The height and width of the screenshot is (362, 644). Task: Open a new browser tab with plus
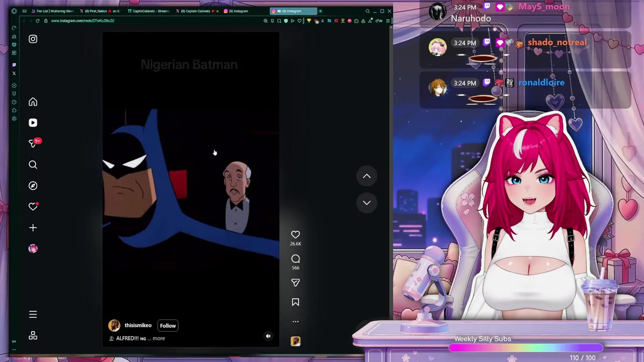click(320, 11)
